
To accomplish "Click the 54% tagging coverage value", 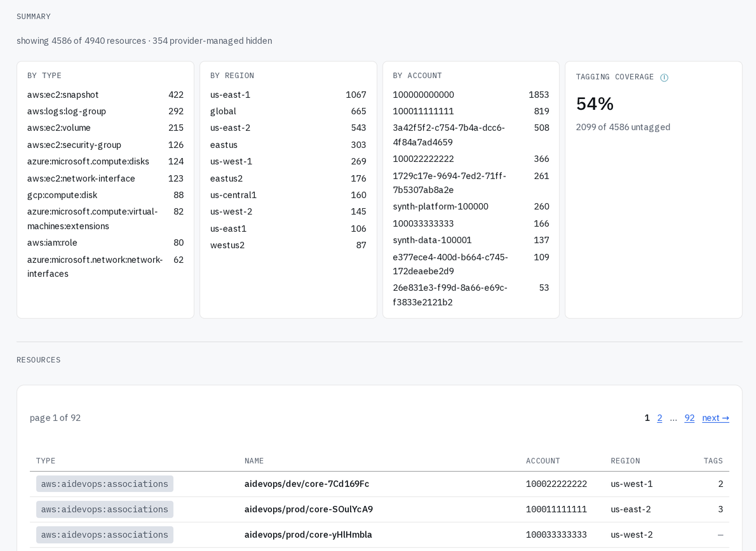I will (595, 104).
